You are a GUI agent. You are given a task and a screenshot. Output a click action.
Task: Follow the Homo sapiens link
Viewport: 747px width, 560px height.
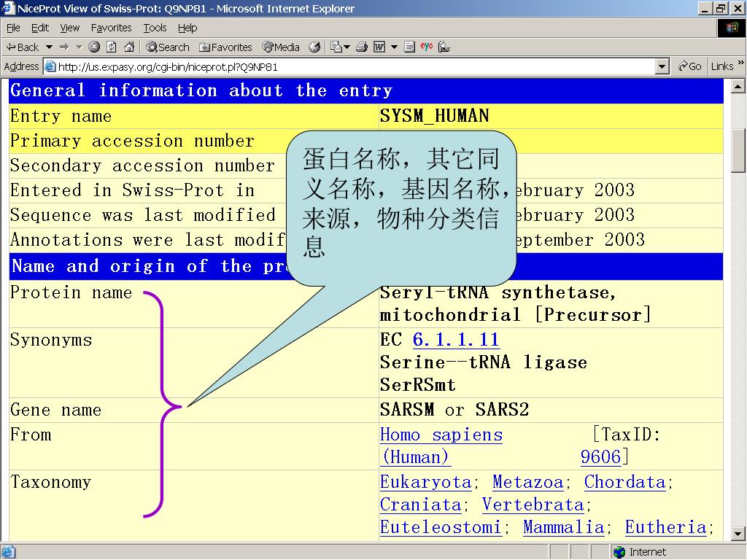click(441, 435)
